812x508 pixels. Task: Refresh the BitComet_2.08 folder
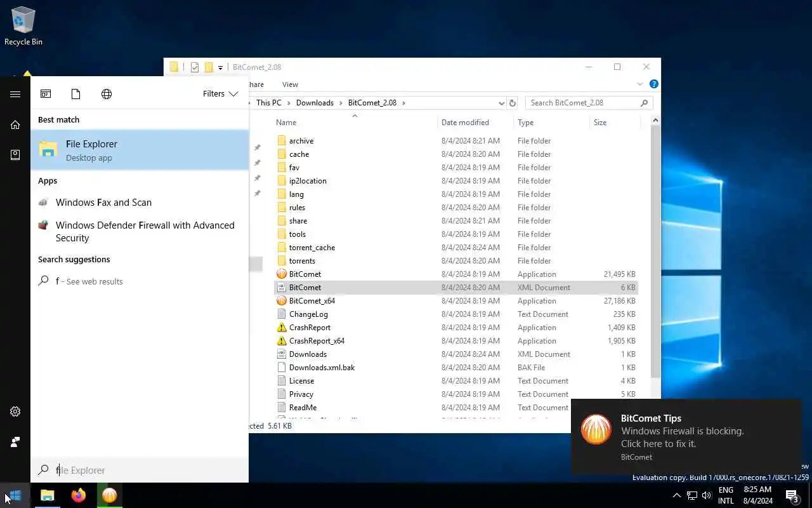tap(513, 103)
